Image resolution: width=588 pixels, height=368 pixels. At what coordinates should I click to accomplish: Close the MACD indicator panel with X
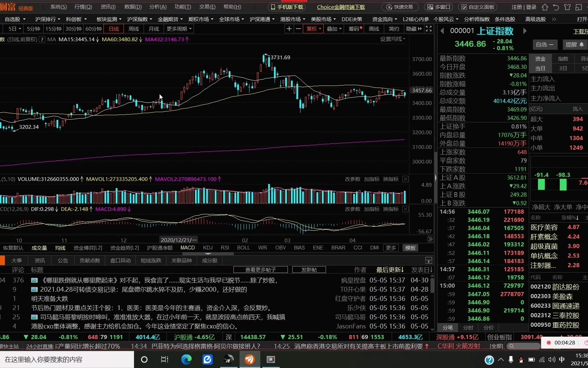click(405, 209)
